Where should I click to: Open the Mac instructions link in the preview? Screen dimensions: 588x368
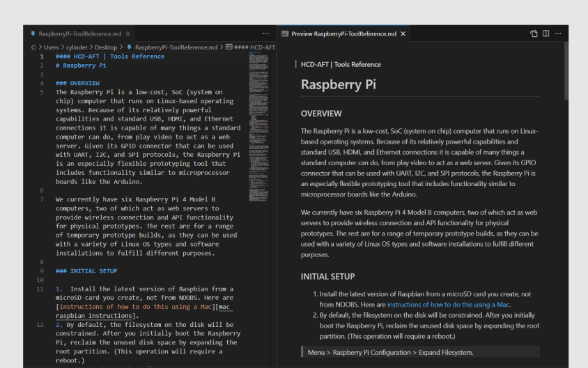click(448, 305)
